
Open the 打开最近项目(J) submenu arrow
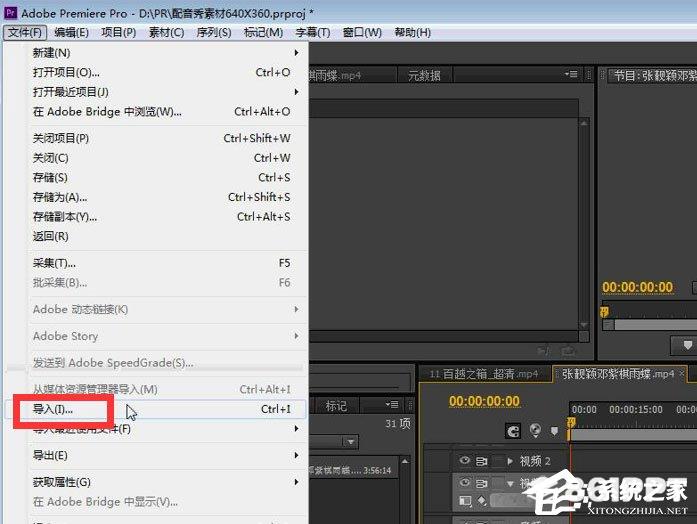pyautogui.click(x=296, y=92)
